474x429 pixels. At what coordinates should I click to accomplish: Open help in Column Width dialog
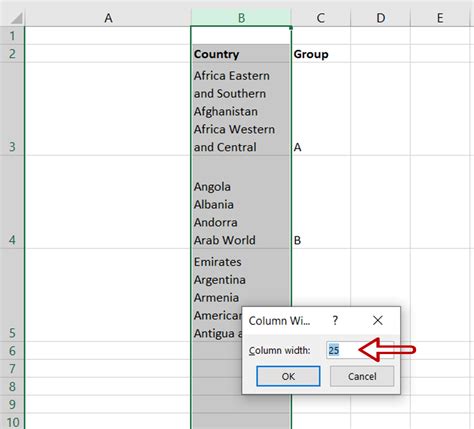pyautogui.click(x=335, y=320)
